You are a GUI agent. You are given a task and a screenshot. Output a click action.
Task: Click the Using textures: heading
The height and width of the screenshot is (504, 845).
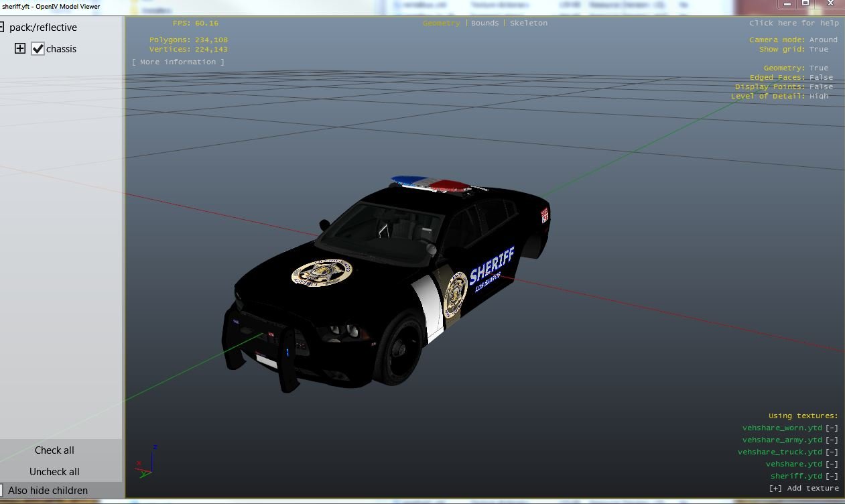coord(803,416)
